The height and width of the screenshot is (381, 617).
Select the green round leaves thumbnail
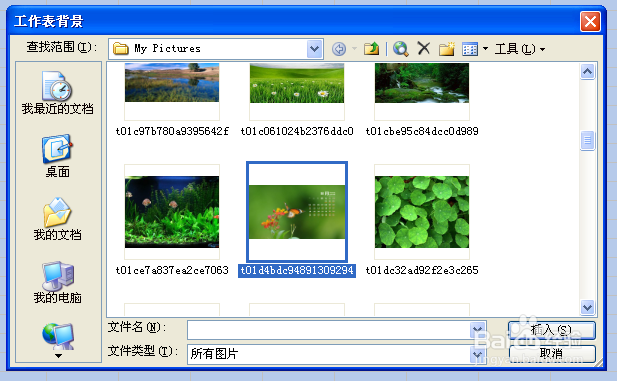(422, 212)
